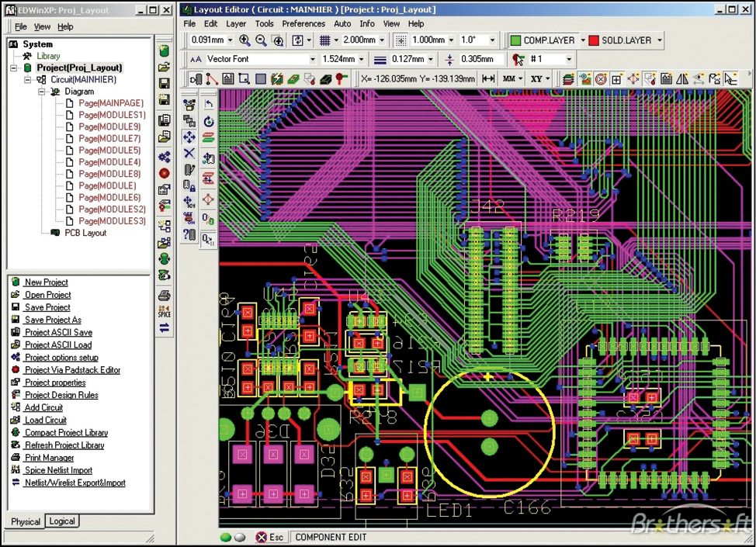Select the move component arrows tool
This screenshot has height=547, width=756.
(189, 137)
